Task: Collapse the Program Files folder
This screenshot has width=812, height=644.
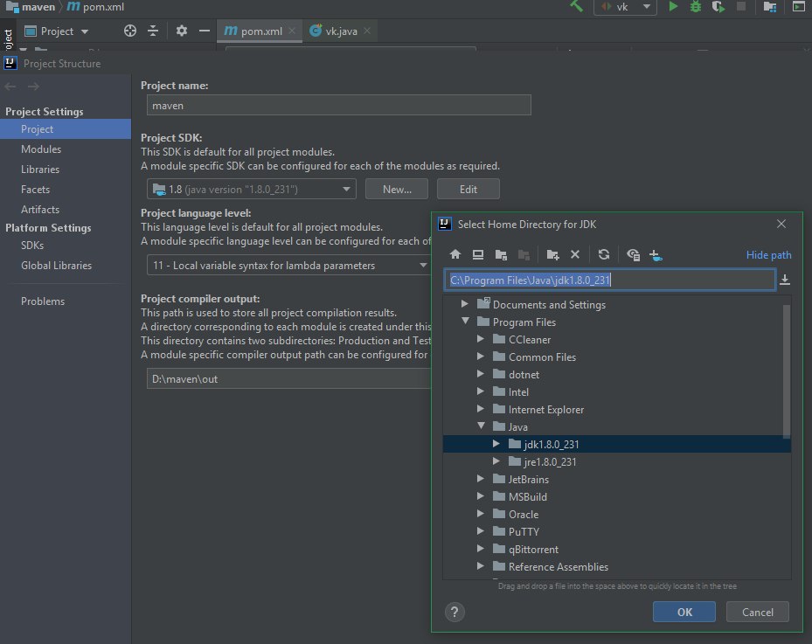Action: [x=466, y=321]
